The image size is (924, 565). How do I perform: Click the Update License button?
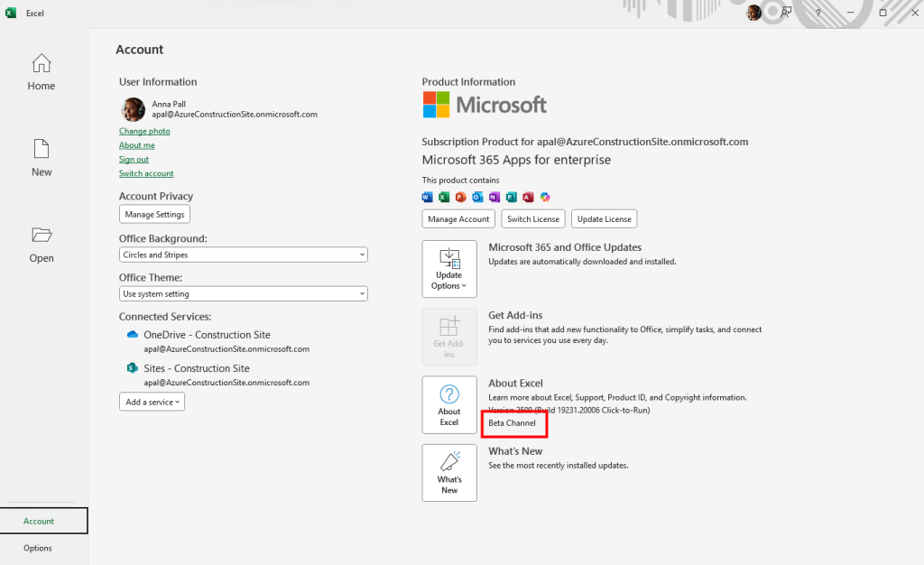click(x=604, y=218)
